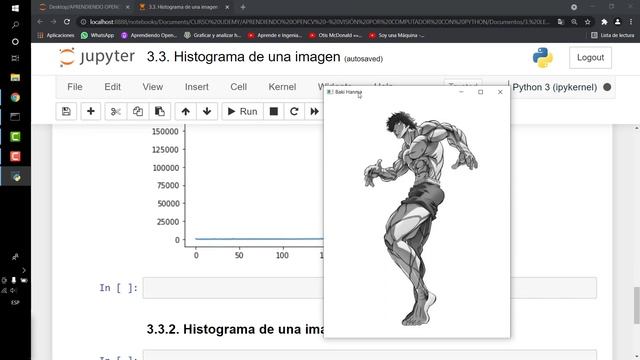Copy selected cells icon
The width and height of the screenshot is (640, 360).
pos(138,111)
